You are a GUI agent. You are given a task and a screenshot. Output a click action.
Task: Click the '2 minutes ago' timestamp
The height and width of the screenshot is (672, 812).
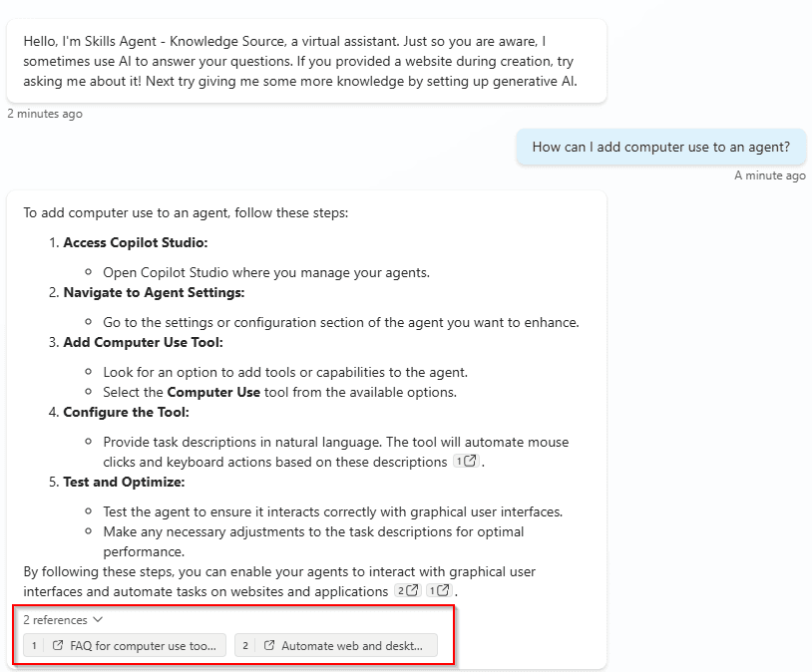click(x=45, y=114)
